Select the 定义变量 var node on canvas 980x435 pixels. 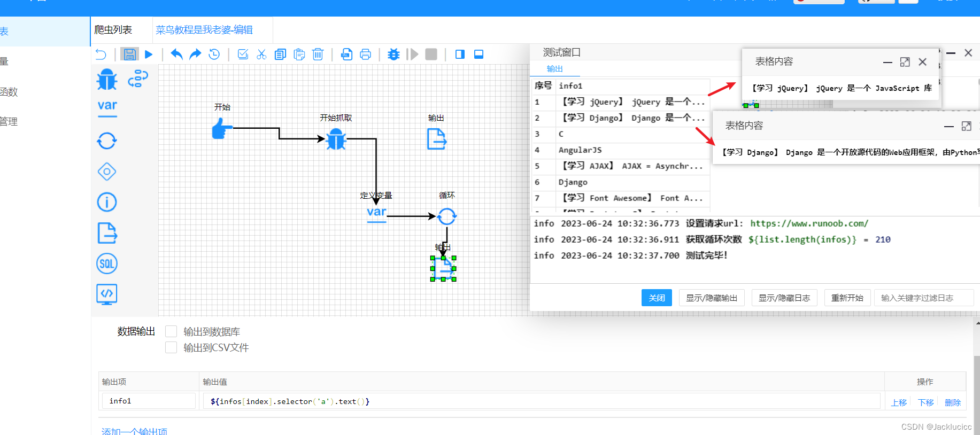[x=376, y=214]
